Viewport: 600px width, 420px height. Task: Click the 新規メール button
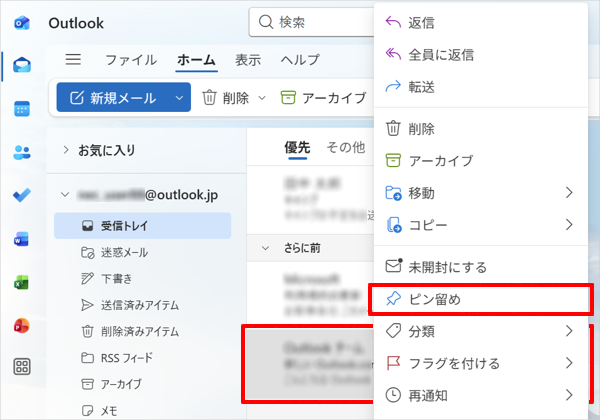[112, 98]
